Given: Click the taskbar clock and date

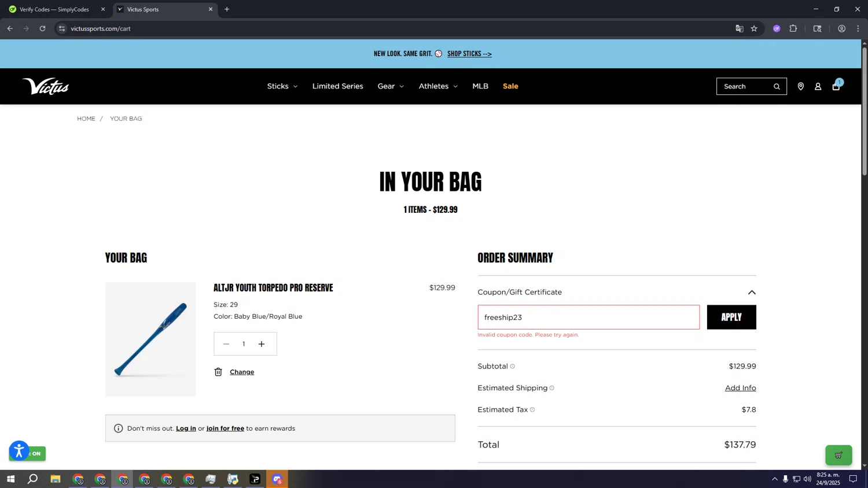Looking at the screenshot, I should [x=828, y=479].
